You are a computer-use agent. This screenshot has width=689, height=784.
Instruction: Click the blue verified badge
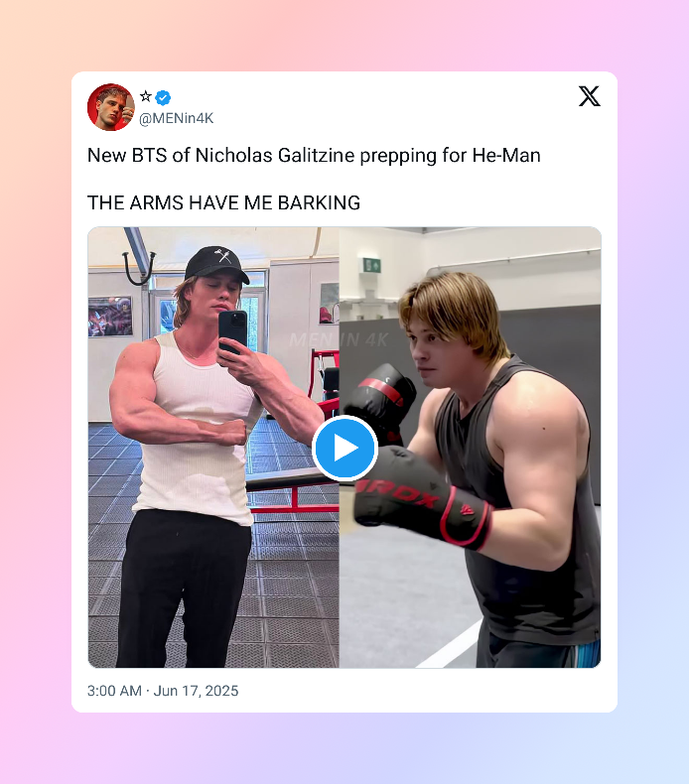[x=163, y=97]
